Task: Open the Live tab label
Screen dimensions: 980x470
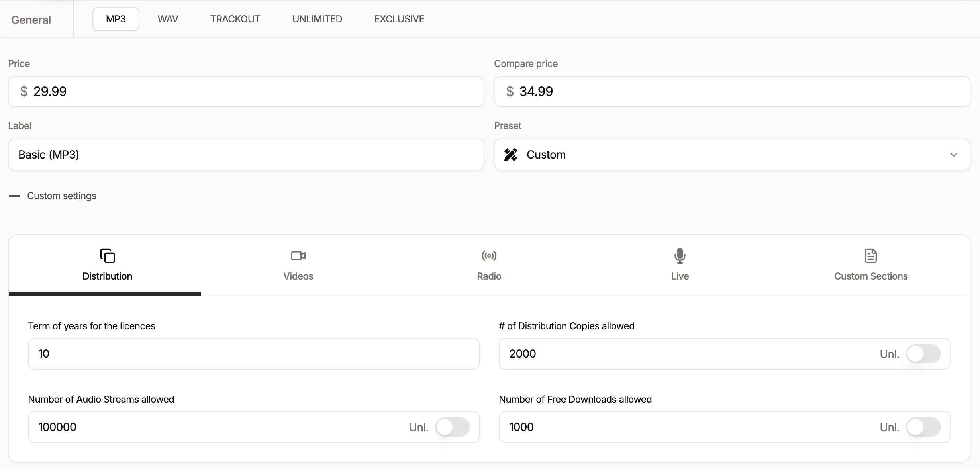Action: click(680, 276)
